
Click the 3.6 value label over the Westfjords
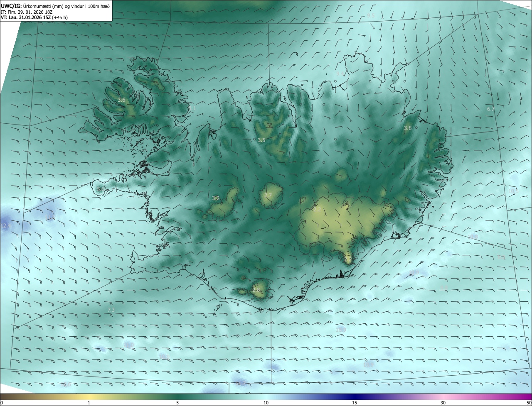121,100
